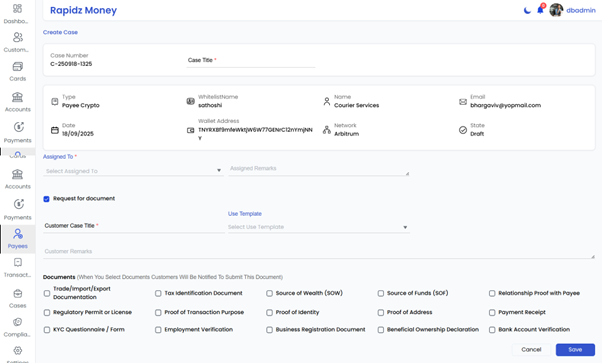Open the Payees sidebar item
602x363 pixels.
17,239
